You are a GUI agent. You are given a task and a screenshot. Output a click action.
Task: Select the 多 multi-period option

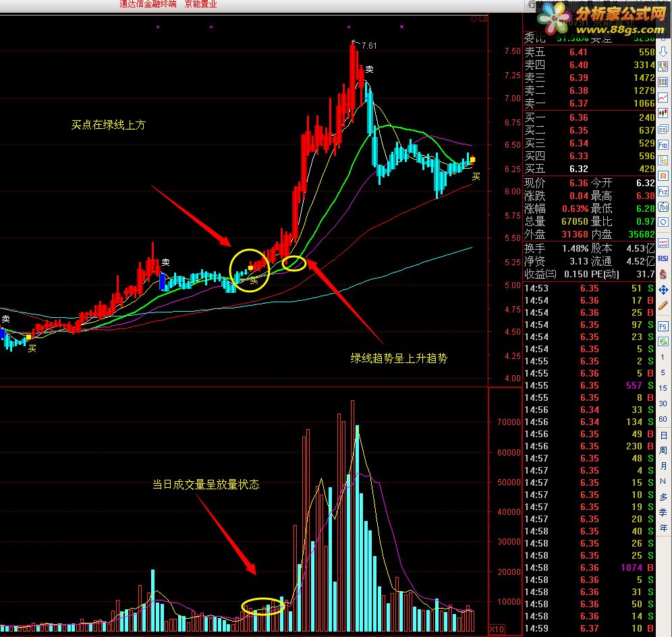(663, 497)
